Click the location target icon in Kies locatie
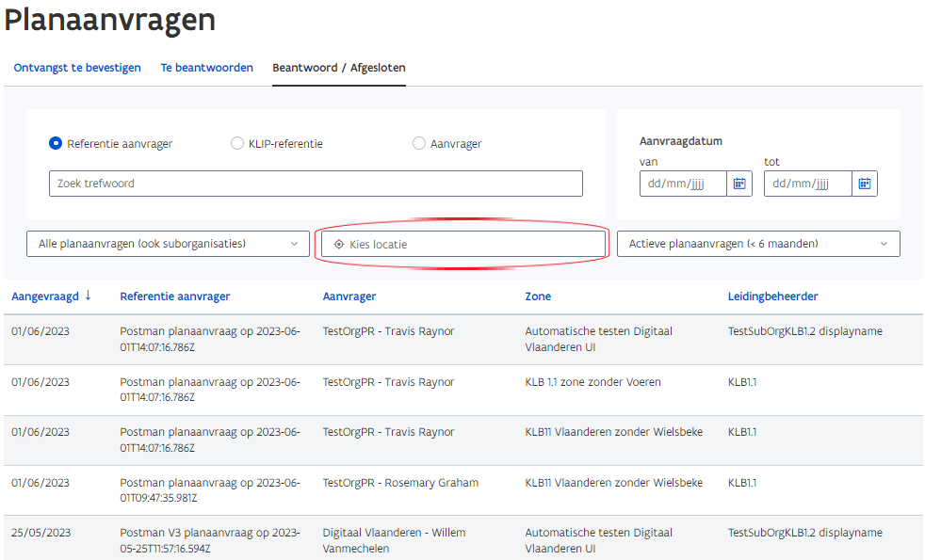The width and height of the screenshot is (925, 560). coord(341,244)
